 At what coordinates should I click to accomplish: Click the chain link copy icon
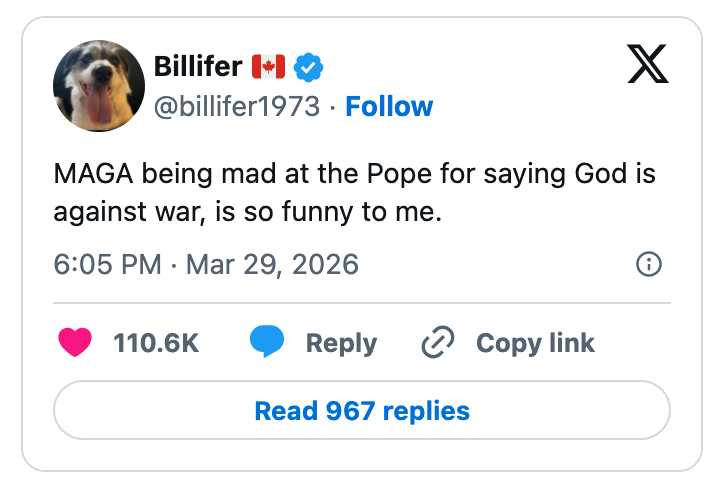(438, 343)
